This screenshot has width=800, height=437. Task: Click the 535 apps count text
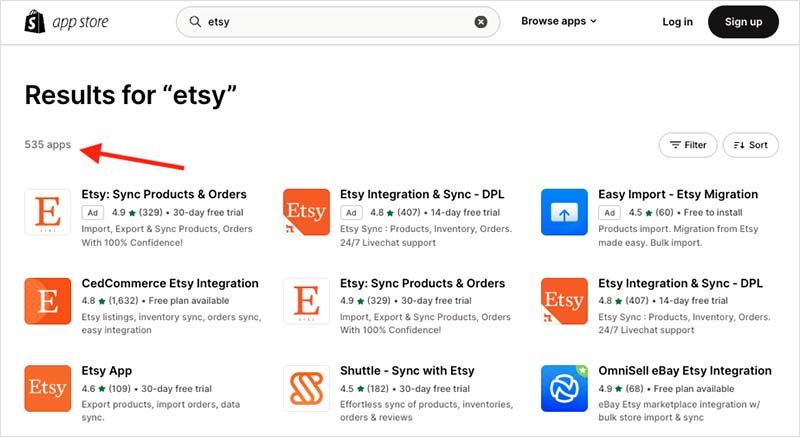[x=48, y=144]
